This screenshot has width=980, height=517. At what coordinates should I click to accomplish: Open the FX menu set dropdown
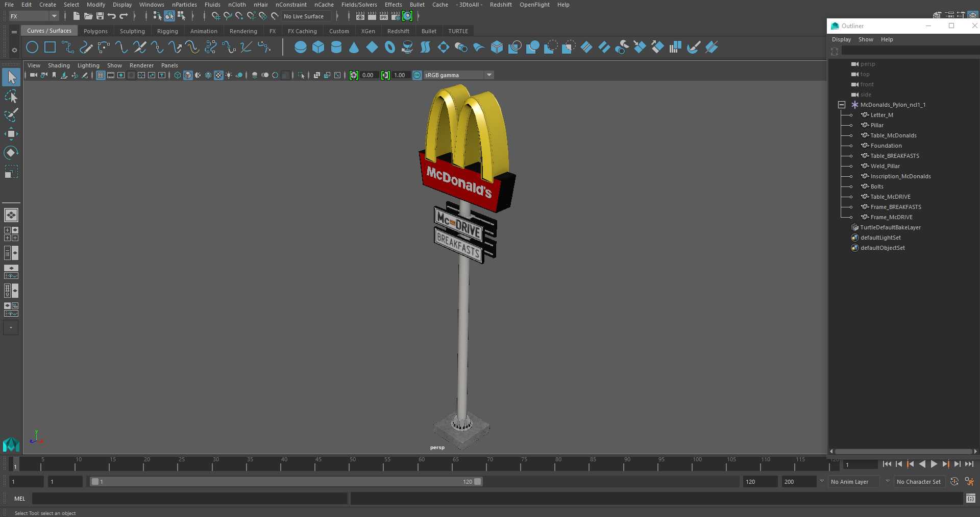click(x=34, y=16)
